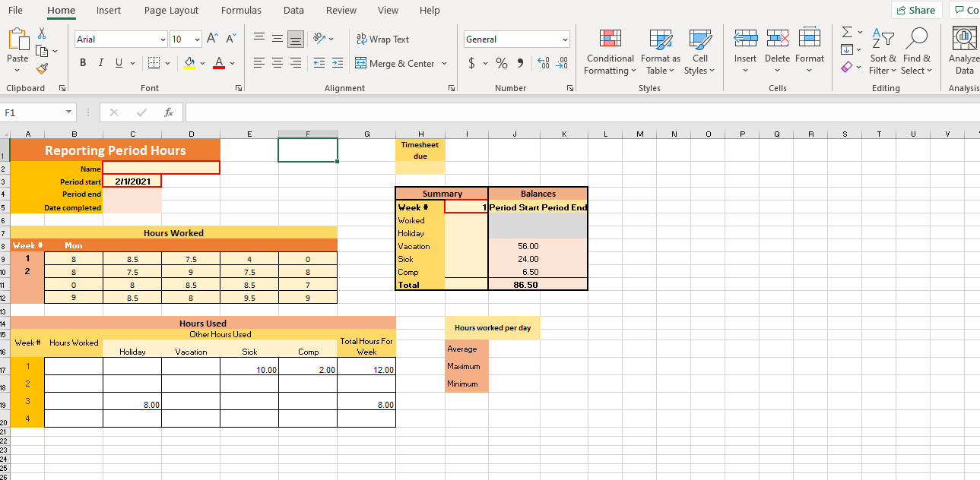The width and height of the screenshot is (980, 480).
Task: Switch to the Formulas tab
Action: (241, 10)
